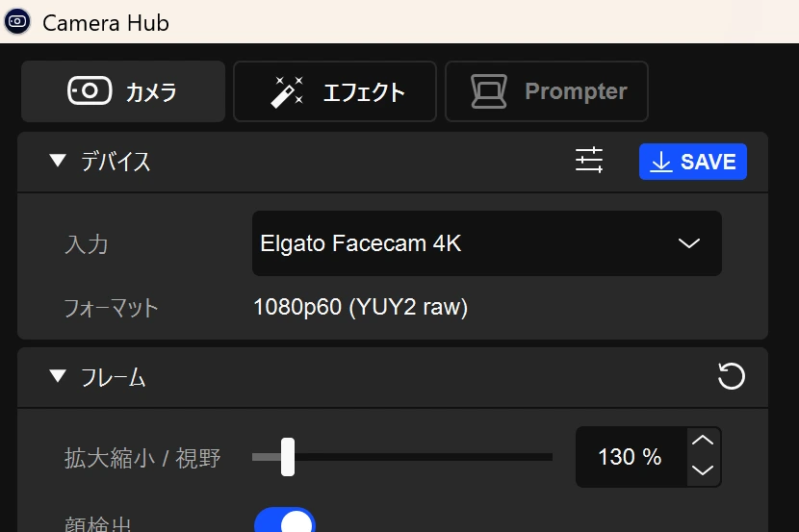
Task: Click the download arrow on SAVE
Action: pyautogui.click(x=660, y=162)
